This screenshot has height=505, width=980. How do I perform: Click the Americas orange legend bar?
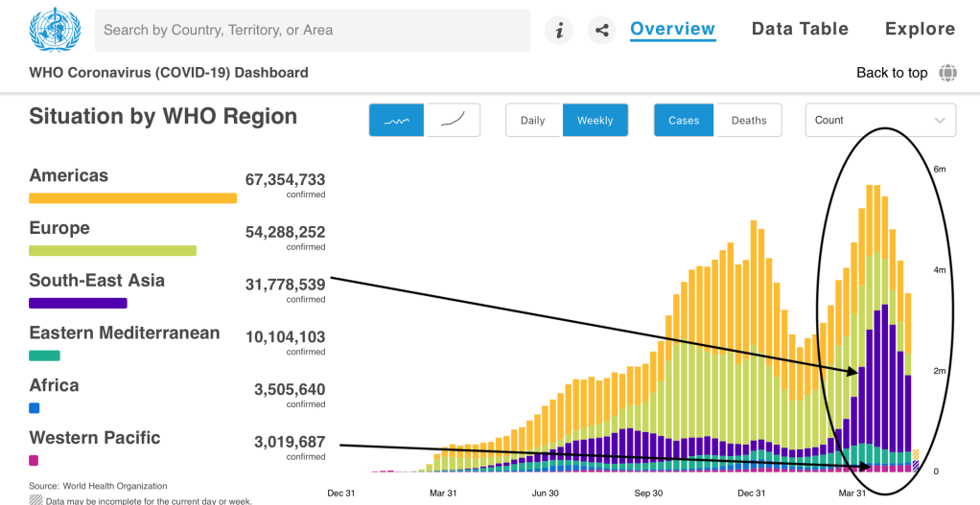(132, 198)
